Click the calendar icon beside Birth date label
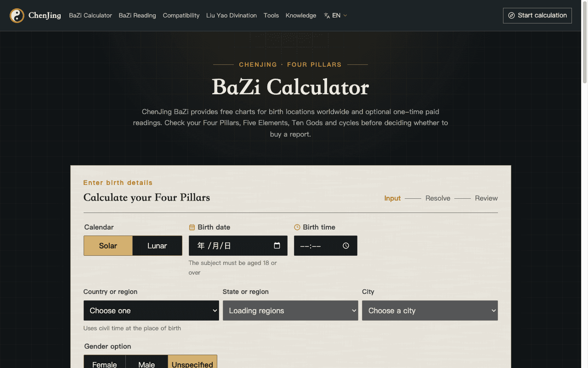Image resolution: width=588 pixels, height=368 pixels. [192, 227]
